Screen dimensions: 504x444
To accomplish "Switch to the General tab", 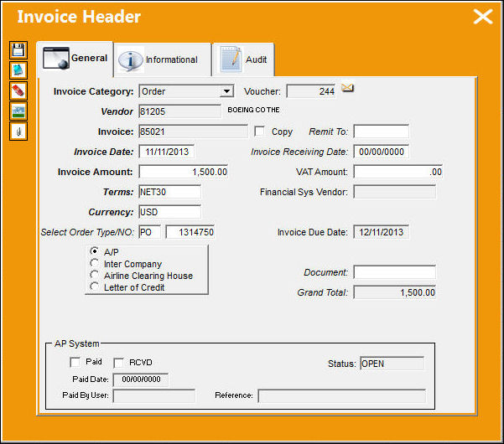I will 75,59.
